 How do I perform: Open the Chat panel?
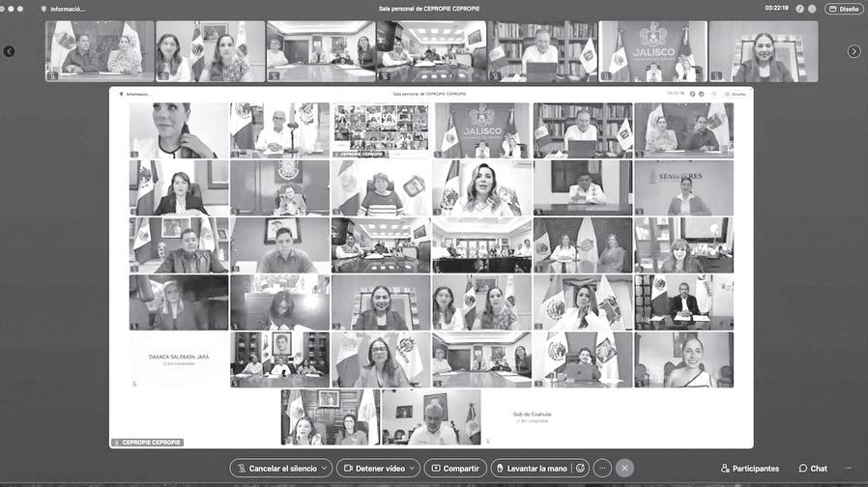[x=813, y=469]
